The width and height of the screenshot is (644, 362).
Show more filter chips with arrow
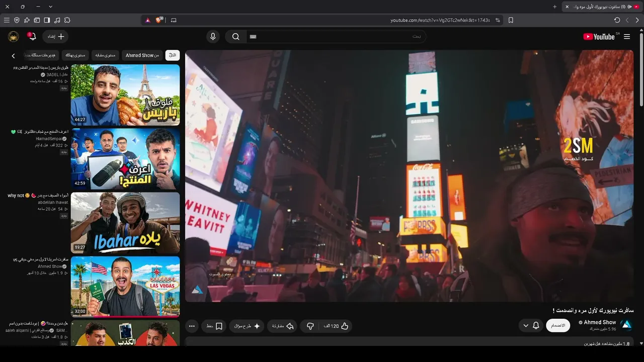[14, 56]
